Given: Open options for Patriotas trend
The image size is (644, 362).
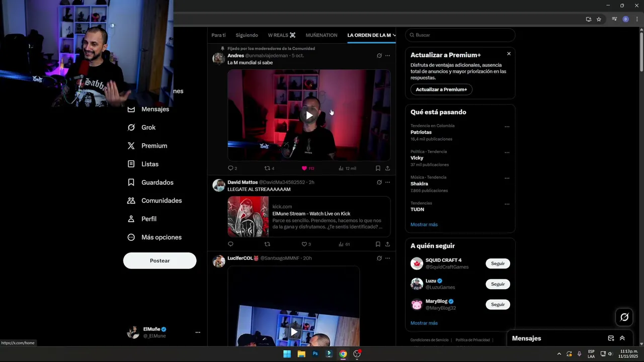Looking at the screenshot, I should (507, 127).
